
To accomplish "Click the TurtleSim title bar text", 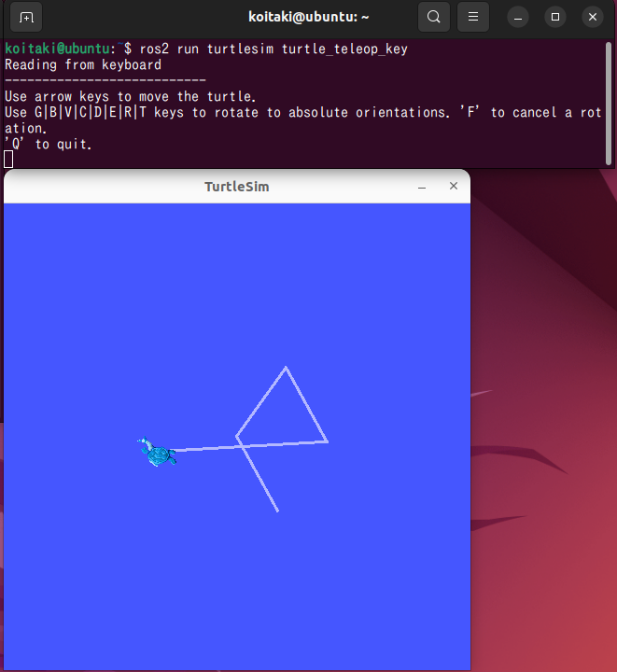I will (x=236, y=187).
